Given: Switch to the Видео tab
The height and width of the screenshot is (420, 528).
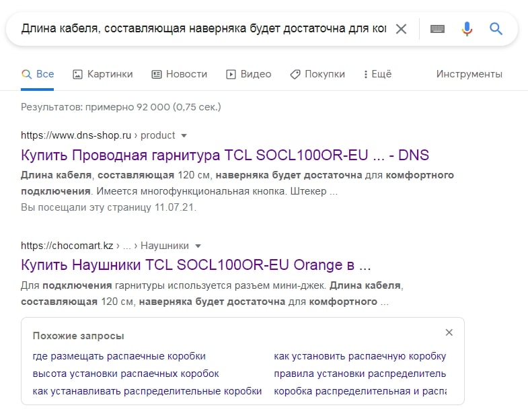Looking at the screenshot, I should (x=248, y=74).
